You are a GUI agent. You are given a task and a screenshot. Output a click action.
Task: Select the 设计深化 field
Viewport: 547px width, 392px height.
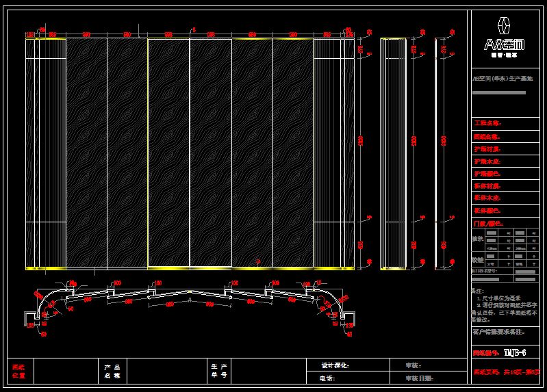[x=335, y=365]
